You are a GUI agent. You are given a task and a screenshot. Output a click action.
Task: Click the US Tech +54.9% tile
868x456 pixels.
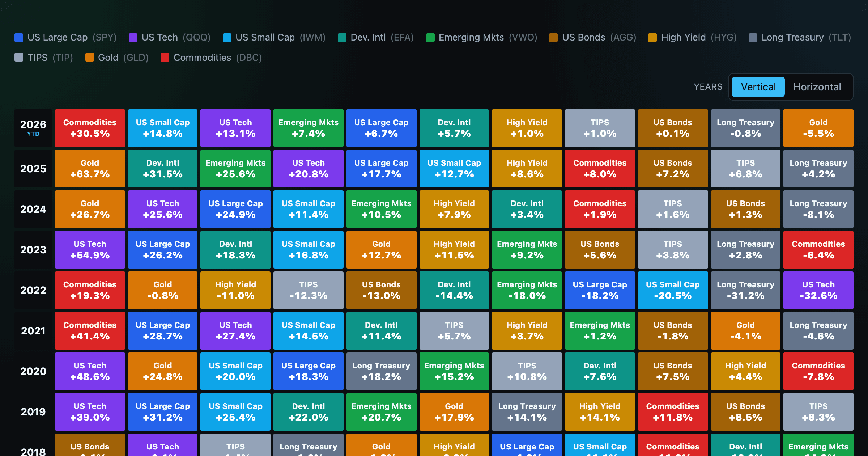tap(90, 250)
